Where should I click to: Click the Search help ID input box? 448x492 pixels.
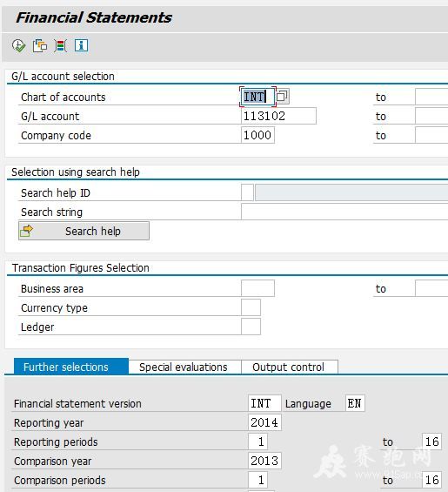(x=247, y=192)
